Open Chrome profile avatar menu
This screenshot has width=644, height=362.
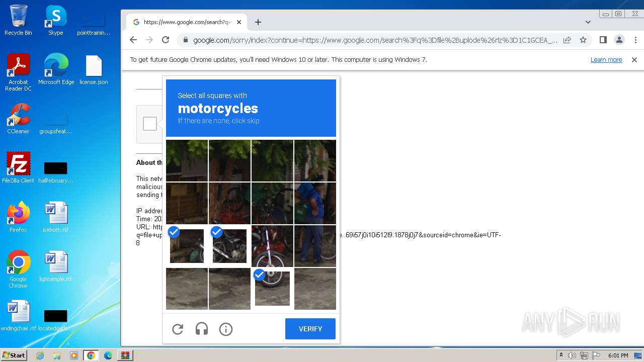619,40
